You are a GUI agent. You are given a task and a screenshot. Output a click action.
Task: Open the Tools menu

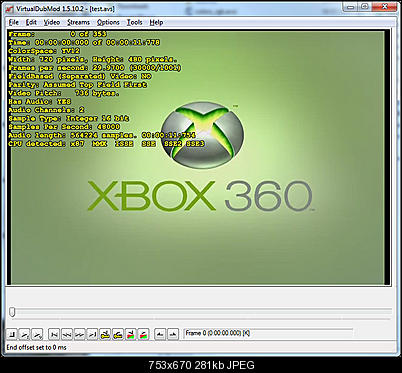pos(134,22)
